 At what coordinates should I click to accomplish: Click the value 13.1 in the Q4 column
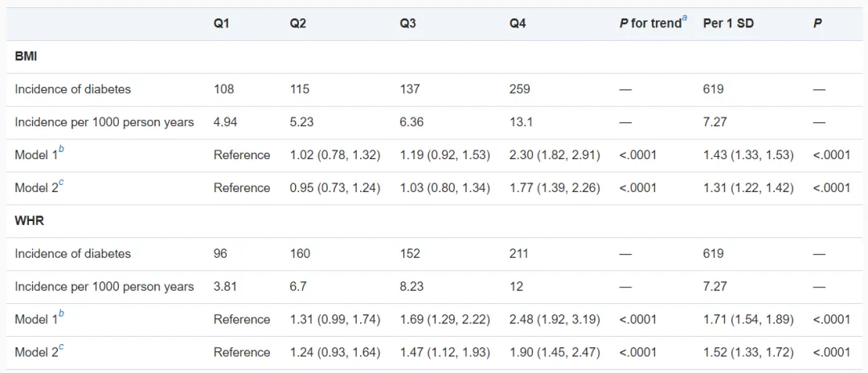click(520, 122)
